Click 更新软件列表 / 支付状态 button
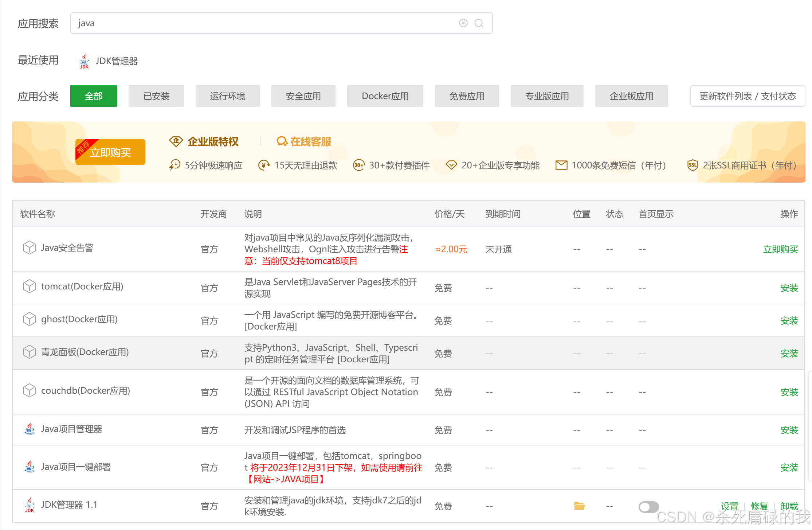 (748, 96)
